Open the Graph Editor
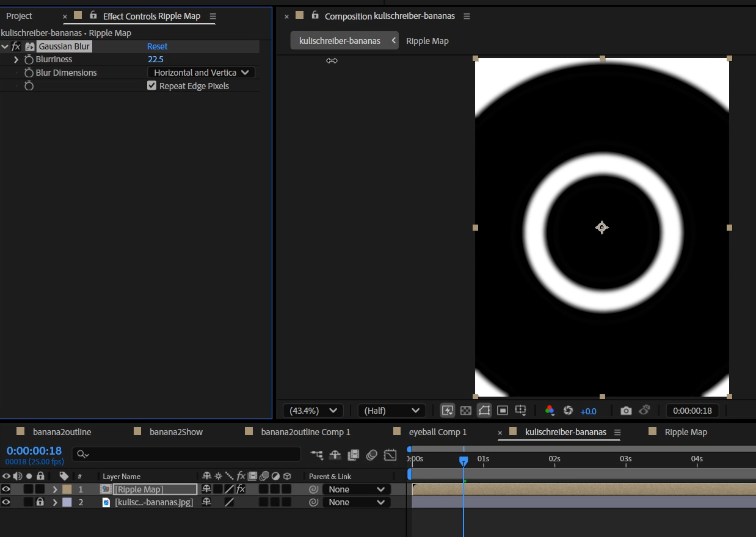This screenshot has width=756, height=537. tap(390, 455)
